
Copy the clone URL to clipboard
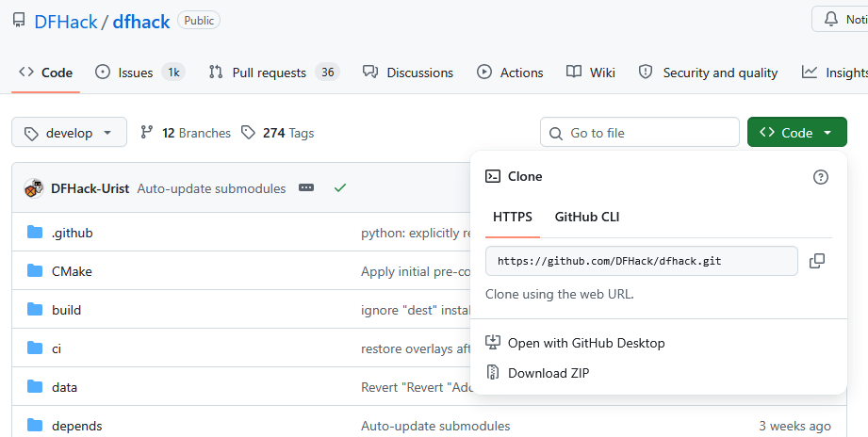coord(817,261)
